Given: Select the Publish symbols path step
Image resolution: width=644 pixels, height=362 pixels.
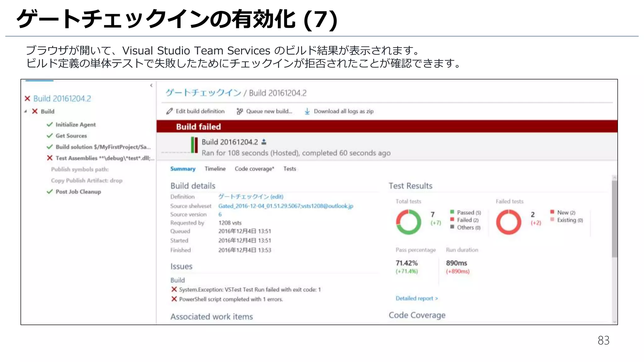Looking at the screenshot, I should tap(80, 169).
